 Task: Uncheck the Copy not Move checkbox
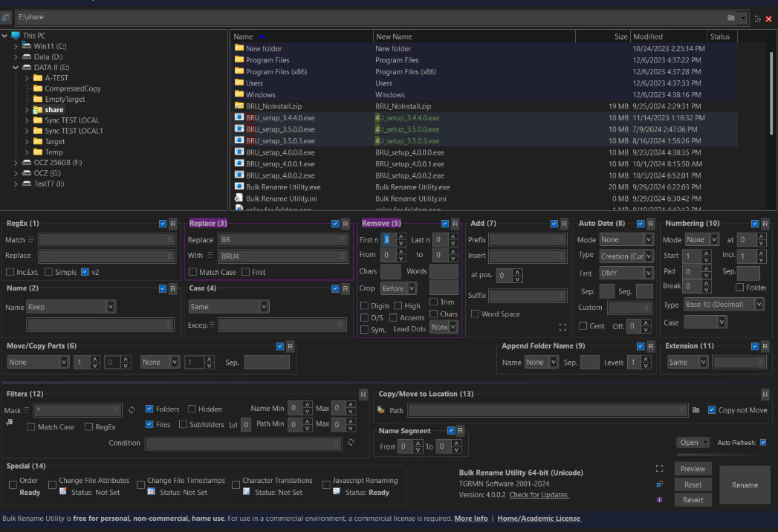(712, 410)
